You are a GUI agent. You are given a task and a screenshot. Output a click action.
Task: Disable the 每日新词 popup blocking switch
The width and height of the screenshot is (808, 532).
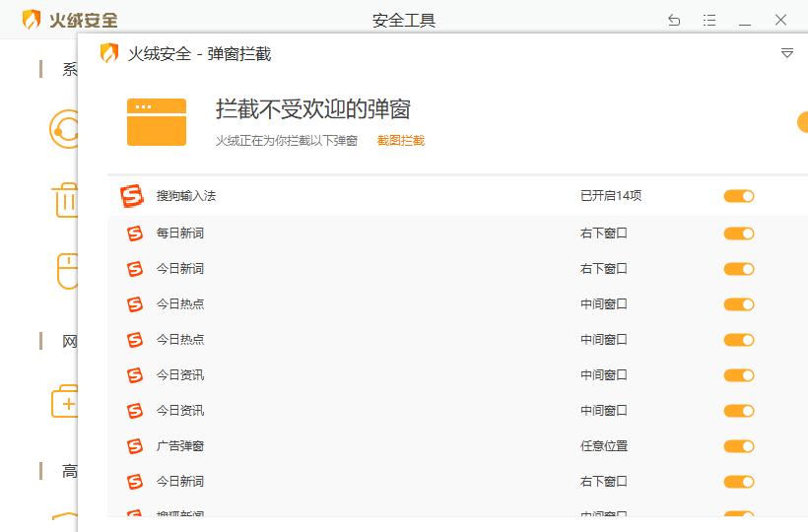tap(739, 233)
